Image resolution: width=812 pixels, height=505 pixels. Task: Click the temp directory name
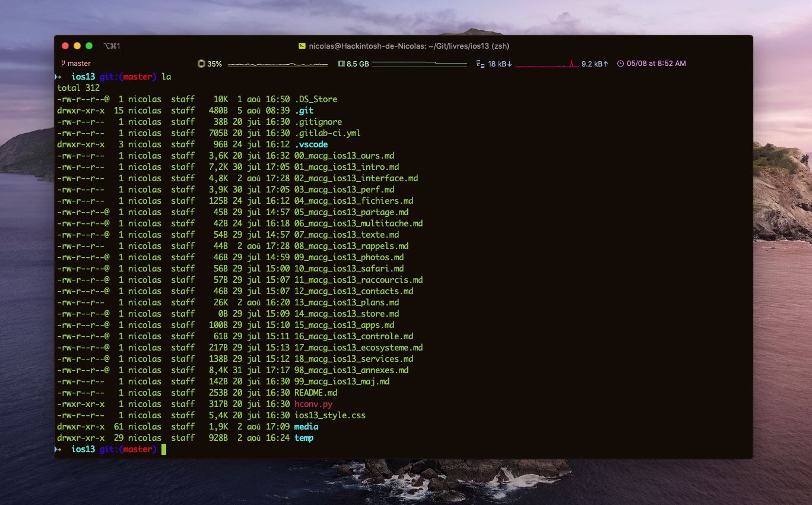(x=304, y=438)
